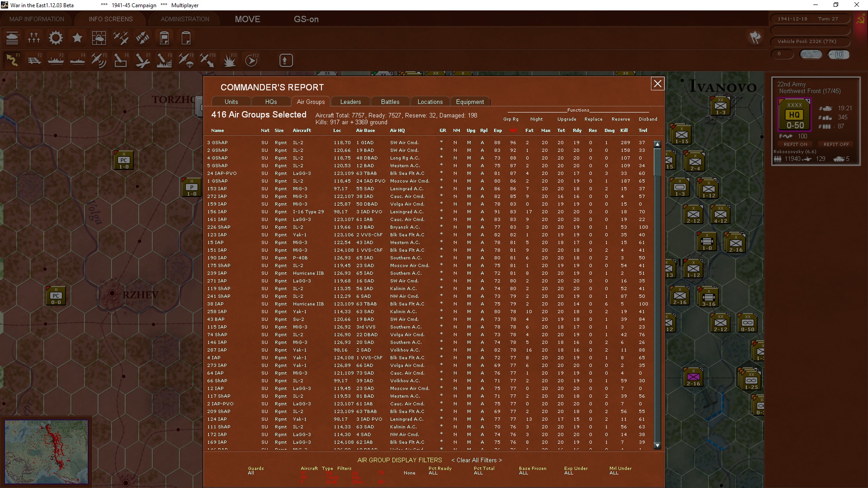868x488 pixels.
Task: Change the Pct Total filter value
Action: tap(478, 473)
